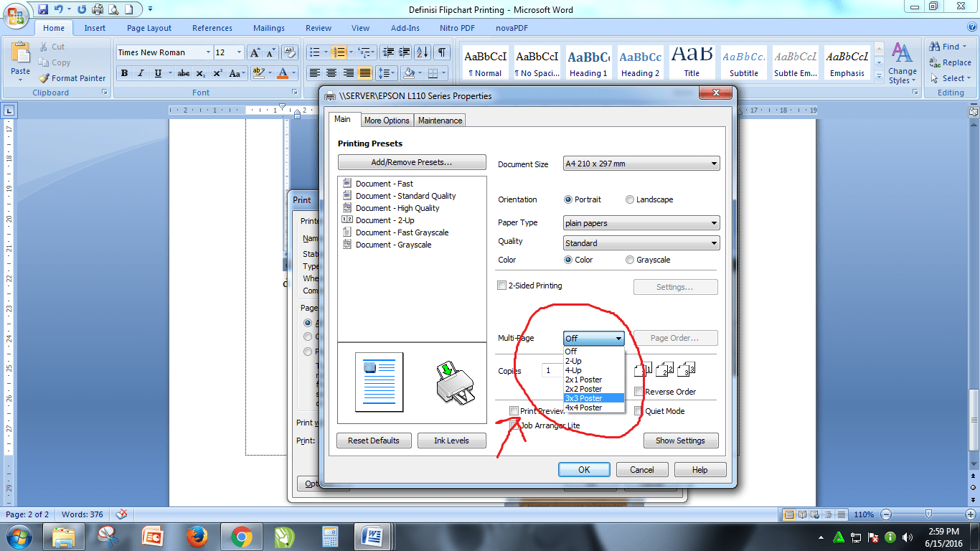The height and width of the screenshot is (551, 980).
Task: Enable the 2-Sided Printing checkbox
Action: pos(501,286)
